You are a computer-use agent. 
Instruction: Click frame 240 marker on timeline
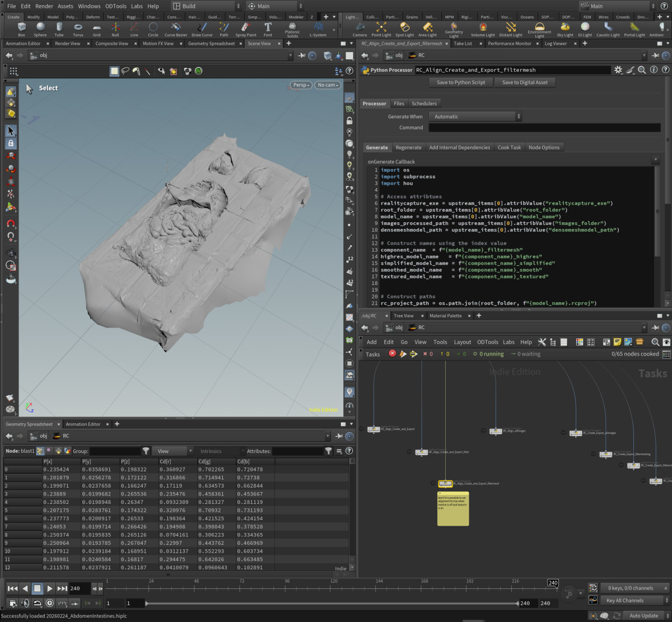(x=553, y=583)
